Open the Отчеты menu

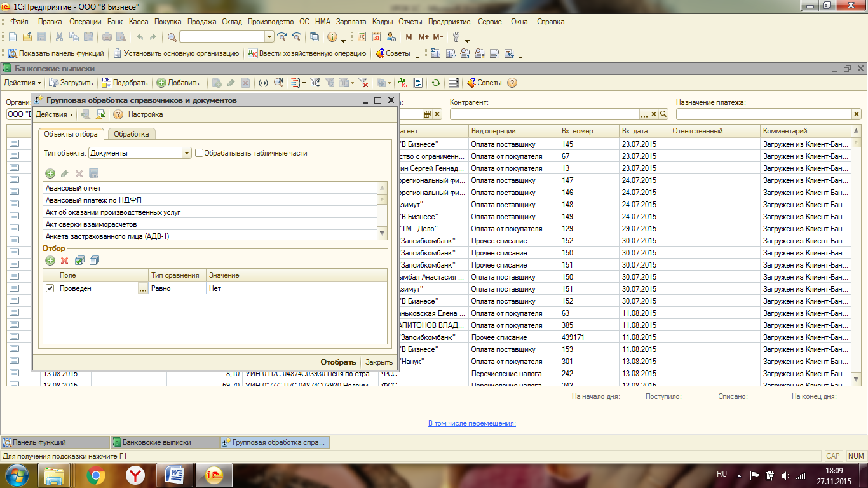410,22
